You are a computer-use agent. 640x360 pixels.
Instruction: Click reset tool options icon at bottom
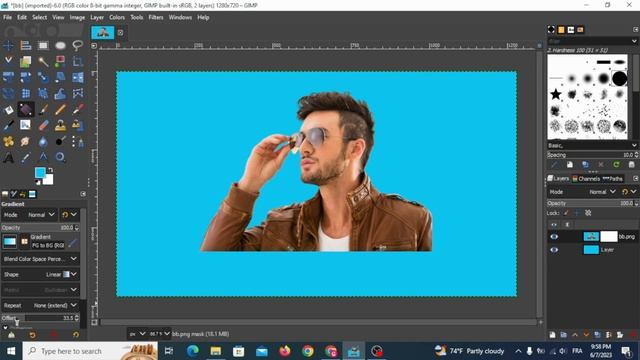point(76,335)
